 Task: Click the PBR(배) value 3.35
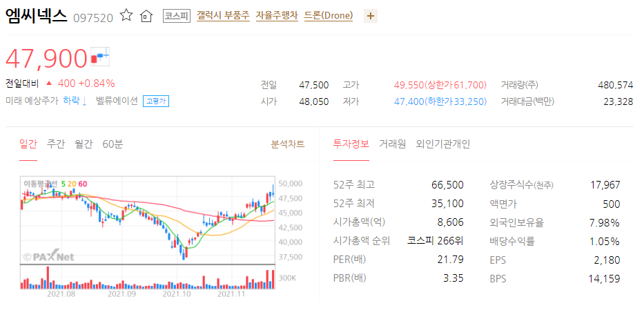tap(453, 278)
